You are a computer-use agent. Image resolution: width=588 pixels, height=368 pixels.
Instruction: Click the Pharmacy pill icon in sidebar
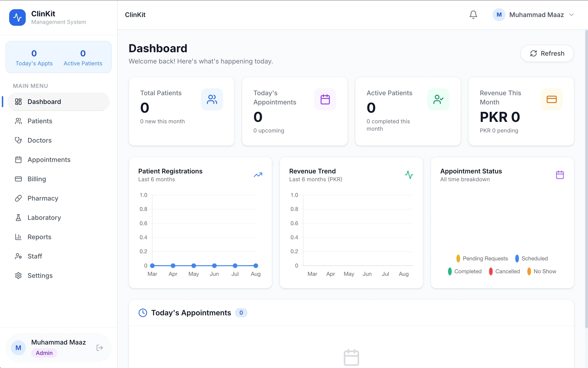point(18,198)
